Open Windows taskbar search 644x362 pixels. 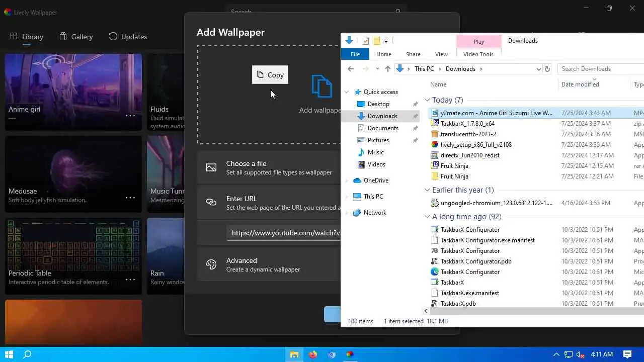28,354
